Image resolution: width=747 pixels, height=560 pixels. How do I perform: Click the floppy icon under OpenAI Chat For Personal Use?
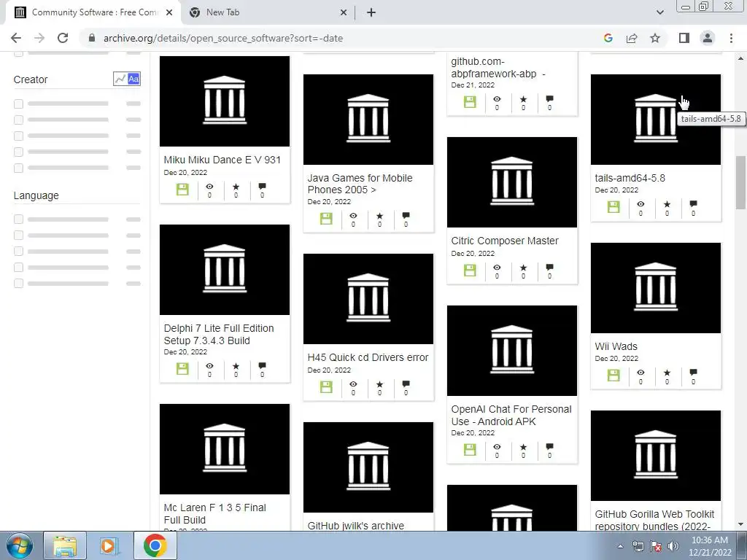[471, 449]
